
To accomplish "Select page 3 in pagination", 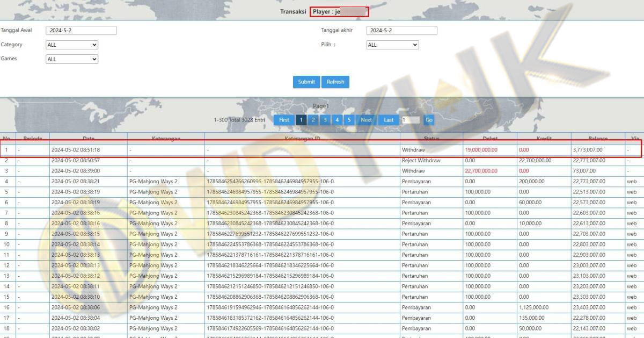I will (x=325, y=120).
